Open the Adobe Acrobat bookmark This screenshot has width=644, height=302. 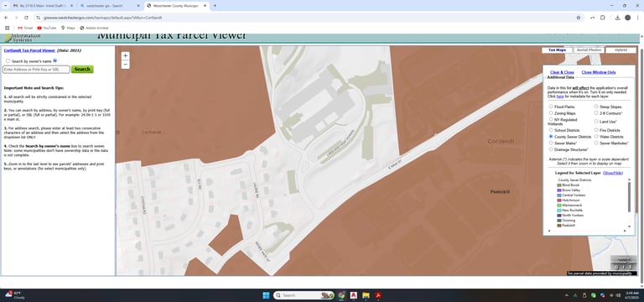point(94,28)
